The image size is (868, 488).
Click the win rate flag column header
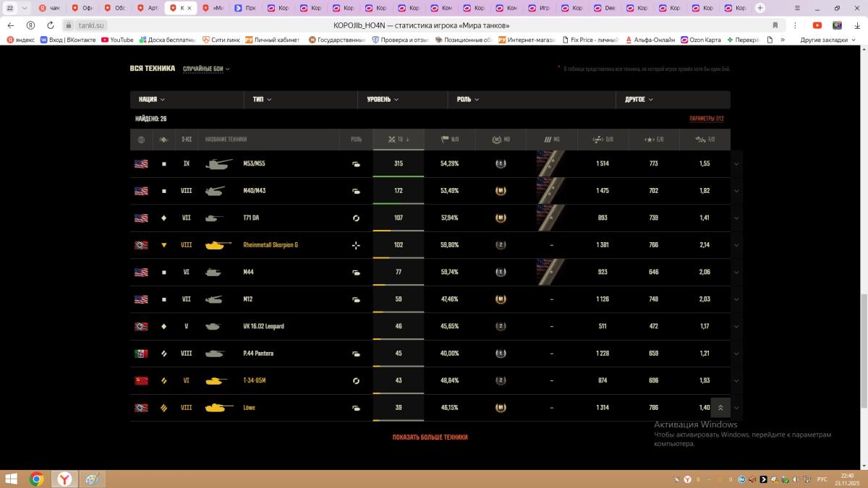pos(449,140)
